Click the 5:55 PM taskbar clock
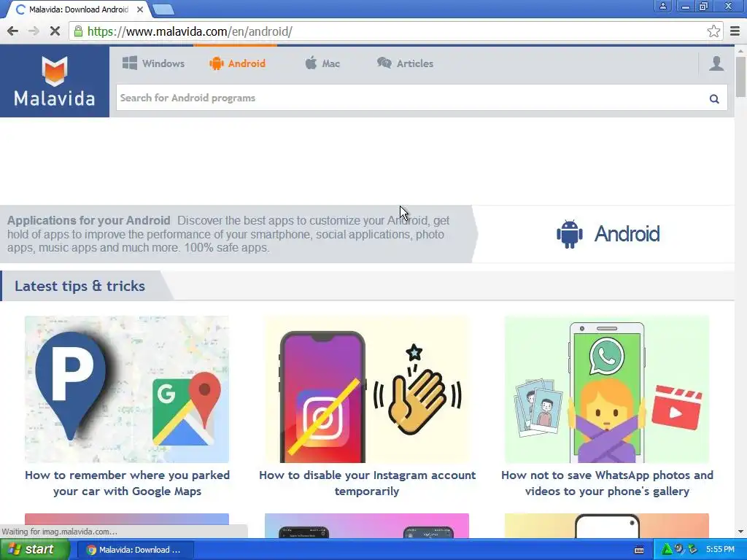Screen dimensions: 747x560 pyautogui.click(x=720, y=549)
